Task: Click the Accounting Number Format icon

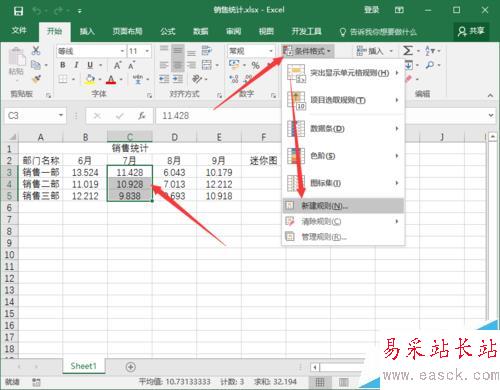Action: click(x=234, y=65)
